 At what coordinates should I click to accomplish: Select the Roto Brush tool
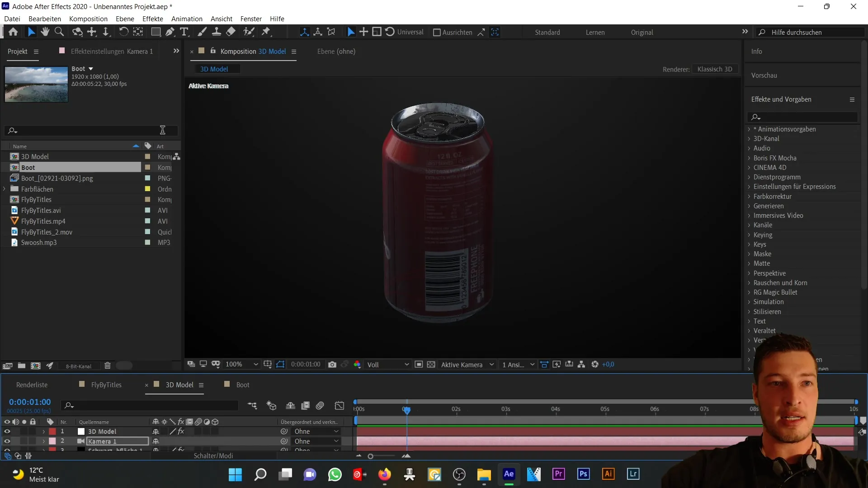[x=249, y=32]
